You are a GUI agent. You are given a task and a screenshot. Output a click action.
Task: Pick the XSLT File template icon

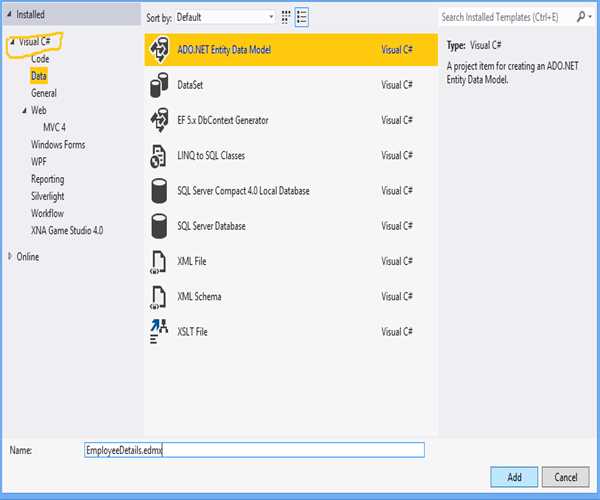click(158, 329)
